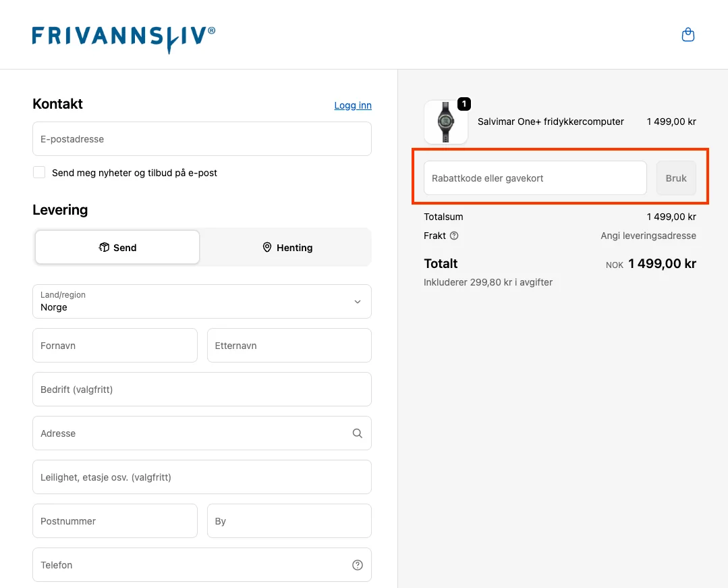Open the shopping bag cart icon
The width and height of the screenshot is (728, 588).
688,35
